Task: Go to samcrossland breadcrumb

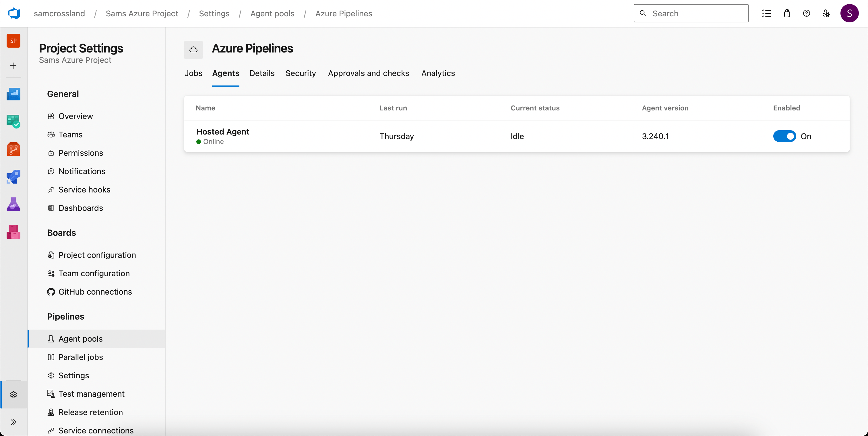Action: click(59, 13)
